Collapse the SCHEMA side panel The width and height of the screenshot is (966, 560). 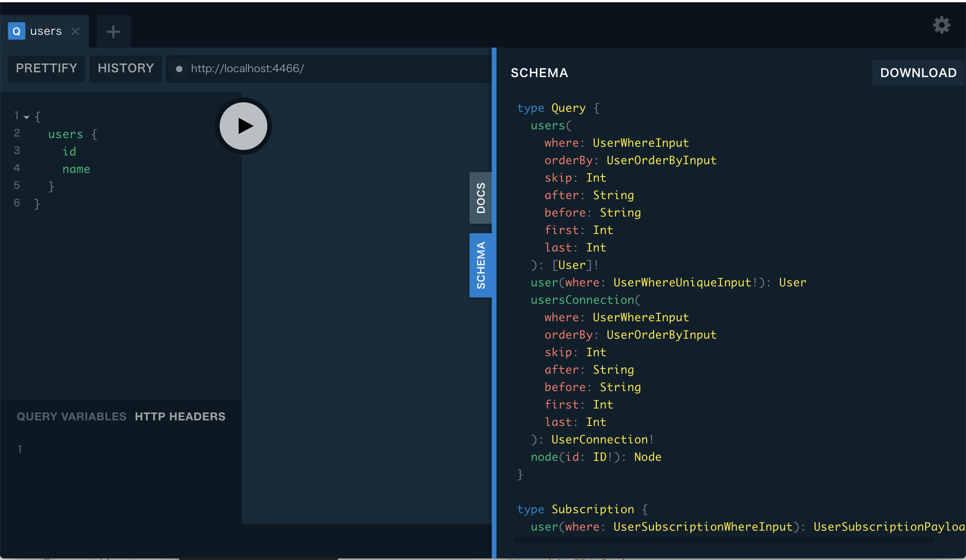click(x=481, y=265)
